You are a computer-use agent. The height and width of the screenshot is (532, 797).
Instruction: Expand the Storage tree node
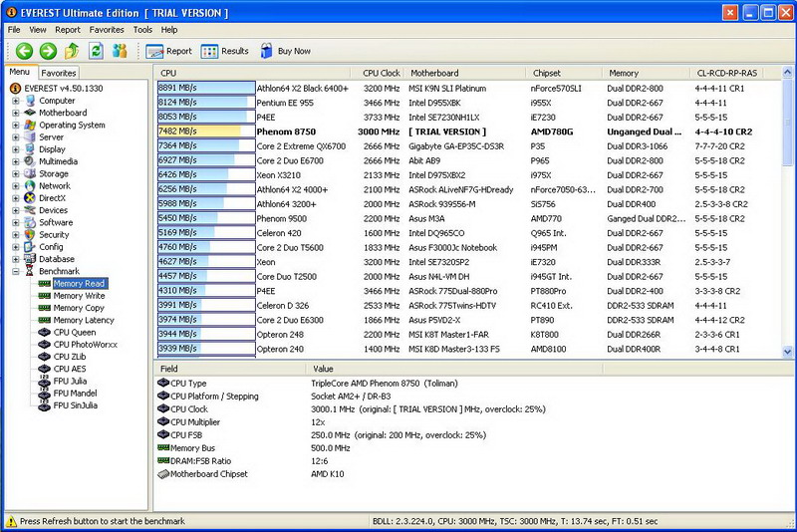[16, 173]
